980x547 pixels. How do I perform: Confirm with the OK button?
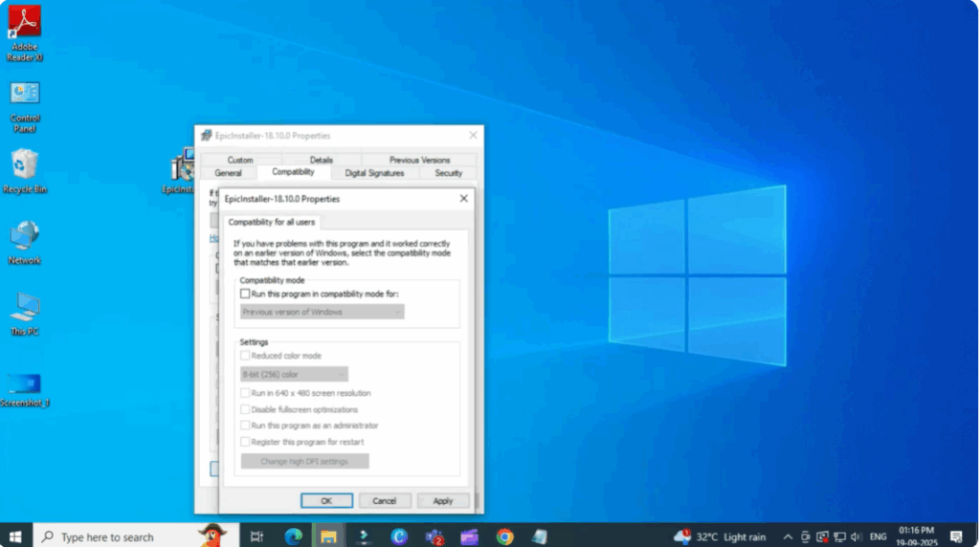pyautogui.click(x=326, y=501)
